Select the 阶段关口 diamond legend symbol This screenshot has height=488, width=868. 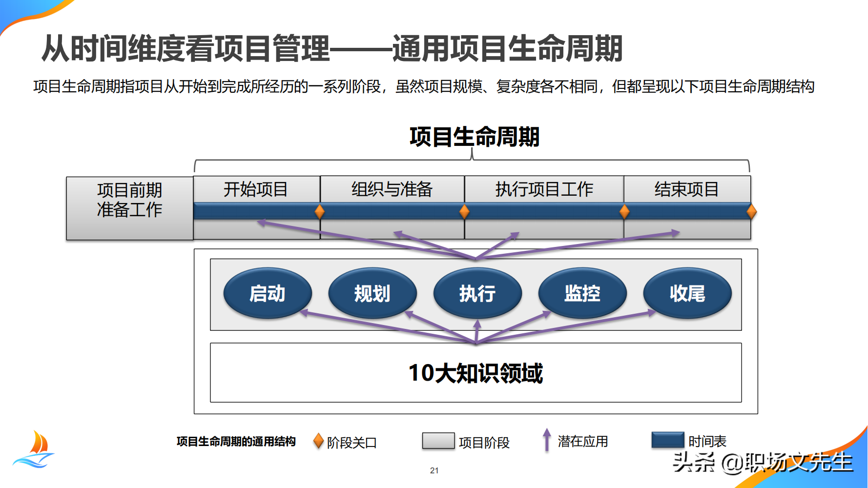pyautogui.click(x=319, y=441)
